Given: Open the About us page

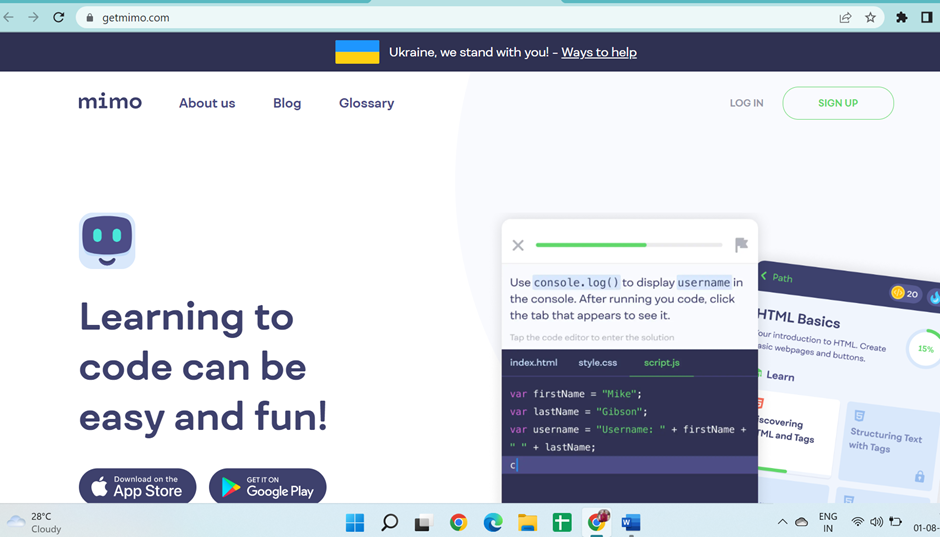Looking at the screenshot, I should coord(207,103).
